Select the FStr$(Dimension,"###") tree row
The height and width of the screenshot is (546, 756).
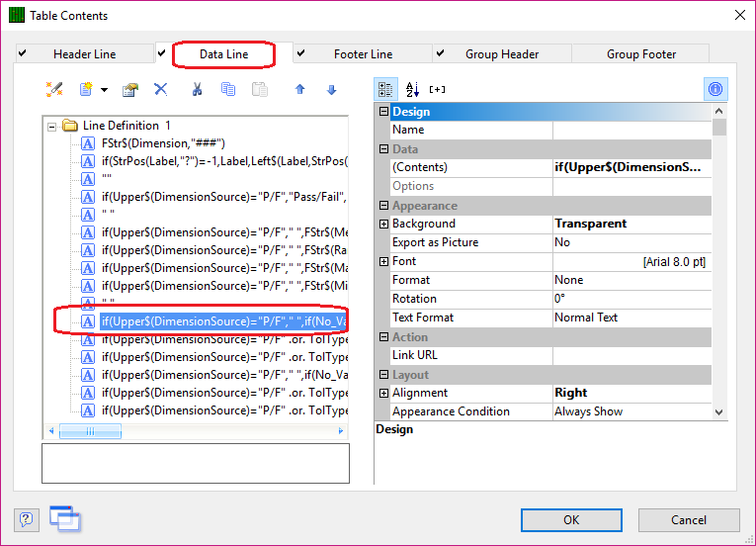click(163, 143)
